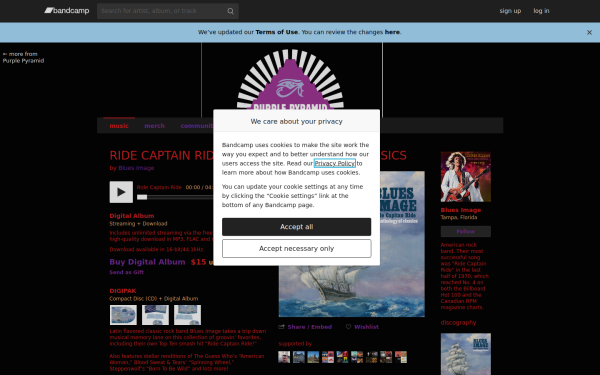Open the seventh supporter avatar
Screen dimensions: 600x375
(372, 357)
